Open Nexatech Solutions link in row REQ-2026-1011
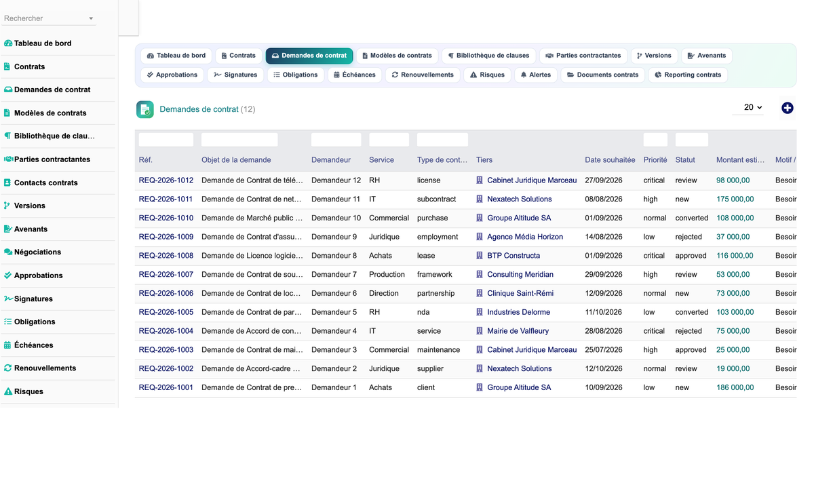The image size is (814, 504). tap(520, 199)
